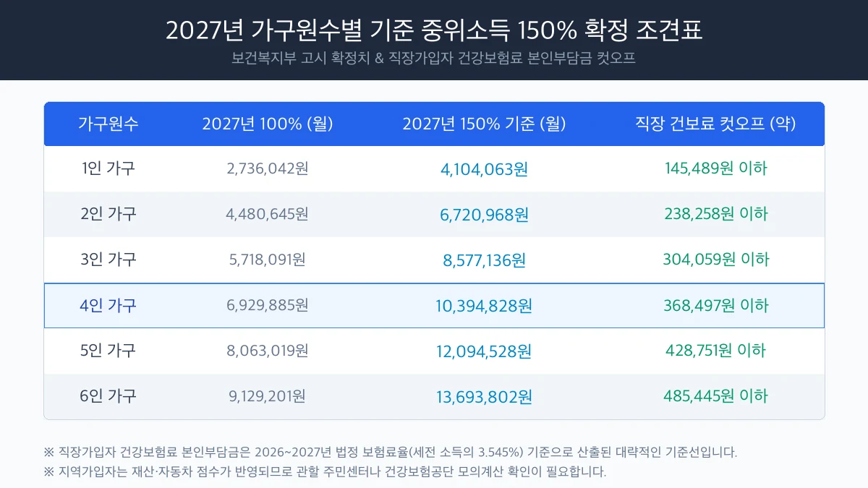Click the cutoff '485,445원 이하'

point(716,396)
